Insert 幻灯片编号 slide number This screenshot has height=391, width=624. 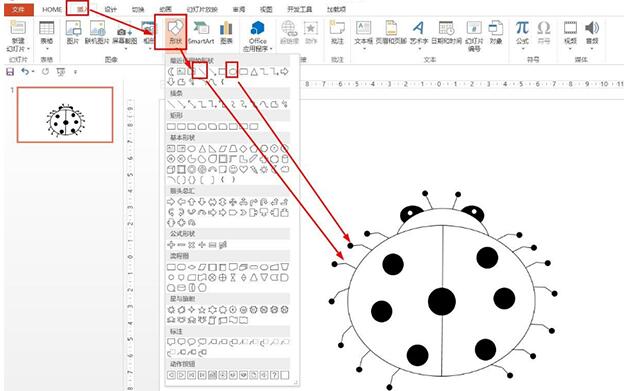click(474, 36)
